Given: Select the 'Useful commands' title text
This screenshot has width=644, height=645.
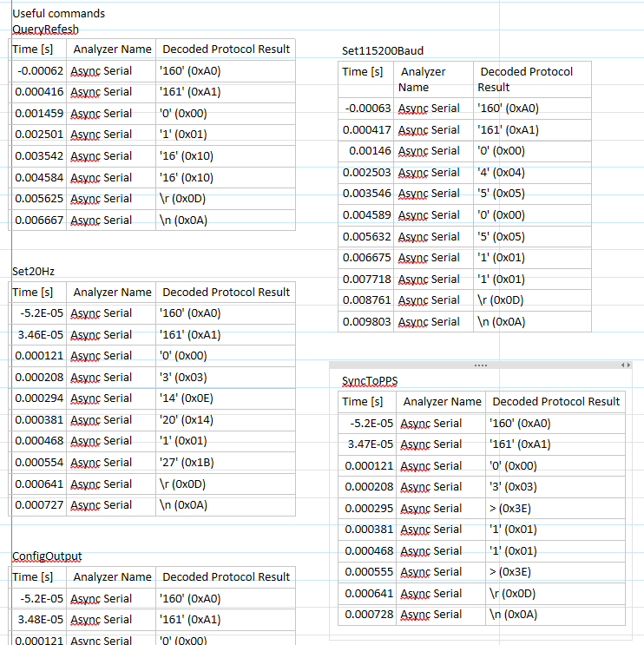Looking at the screenshot, I should 58,14.
